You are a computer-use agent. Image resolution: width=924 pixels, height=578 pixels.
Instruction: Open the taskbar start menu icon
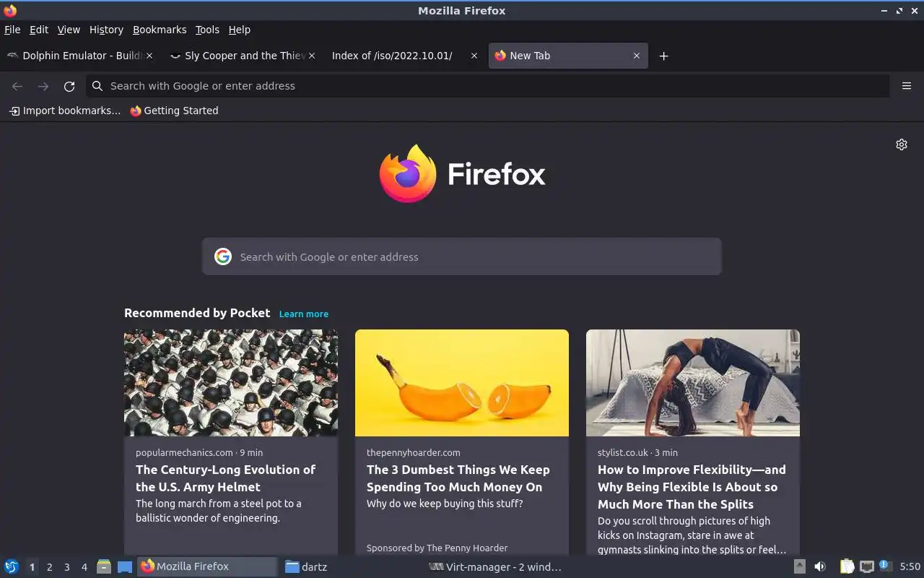pos(12,566)
